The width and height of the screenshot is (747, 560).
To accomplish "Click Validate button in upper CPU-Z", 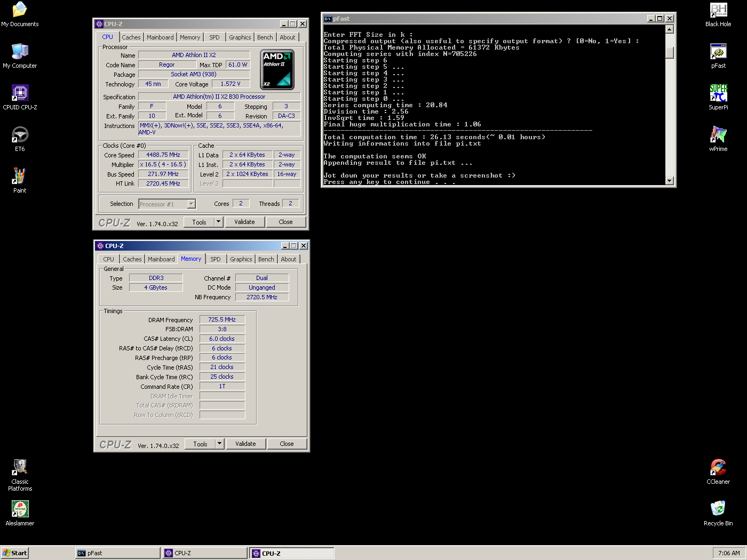I will pos(244,222).
